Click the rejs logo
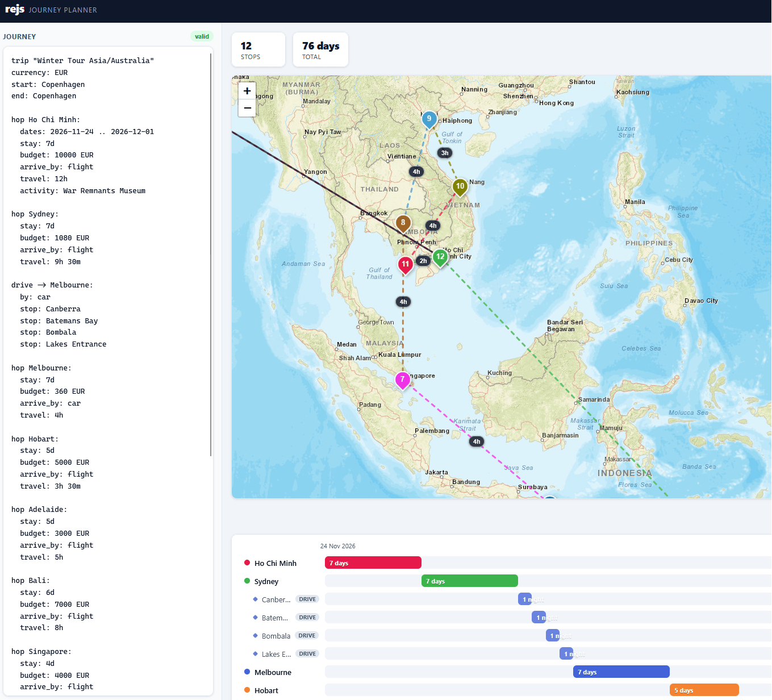Screen dimensions: 772x700 (x=15, y=9)
